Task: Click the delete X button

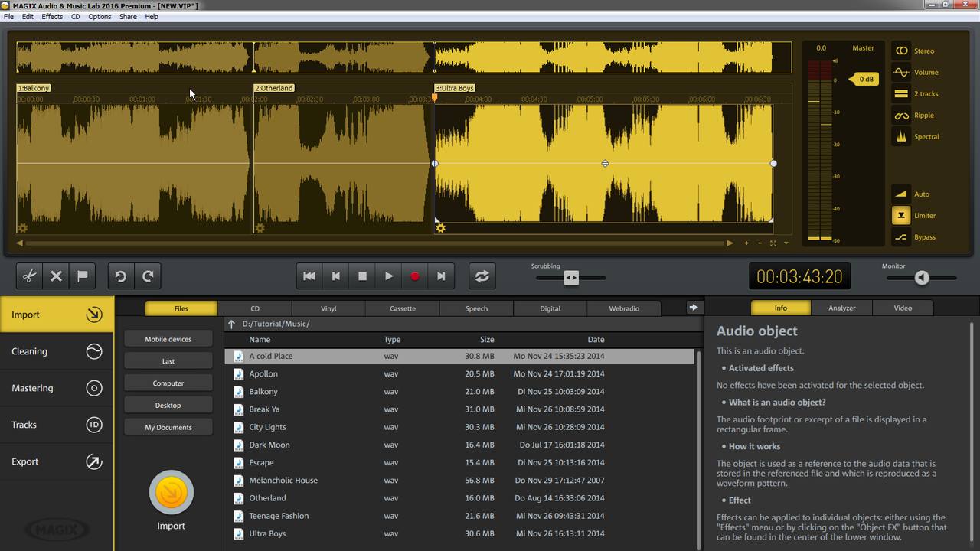Action: click(x=56, y=276)
